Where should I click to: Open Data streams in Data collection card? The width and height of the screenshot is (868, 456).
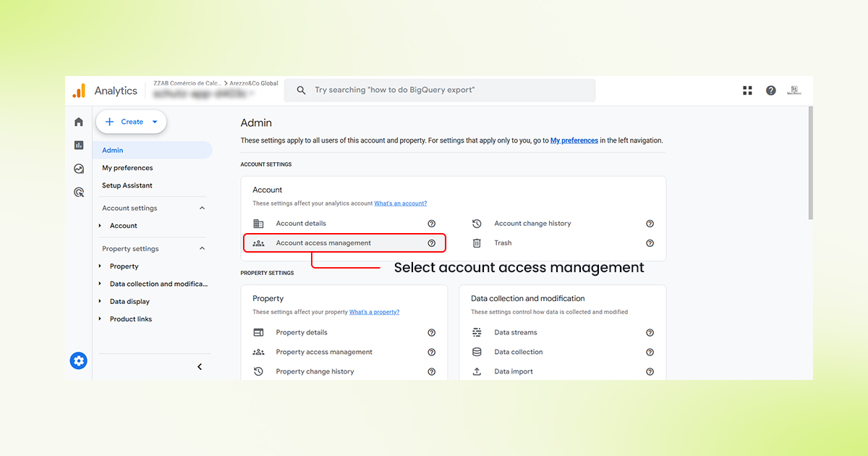click(x=517, y=332)
